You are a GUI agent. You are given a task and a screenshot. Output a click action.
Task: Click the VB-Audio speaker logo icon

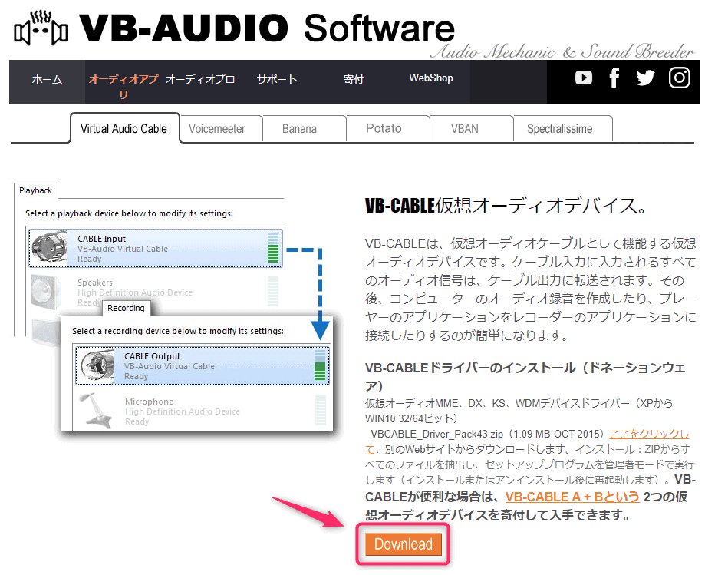click(x=41, y=28)
